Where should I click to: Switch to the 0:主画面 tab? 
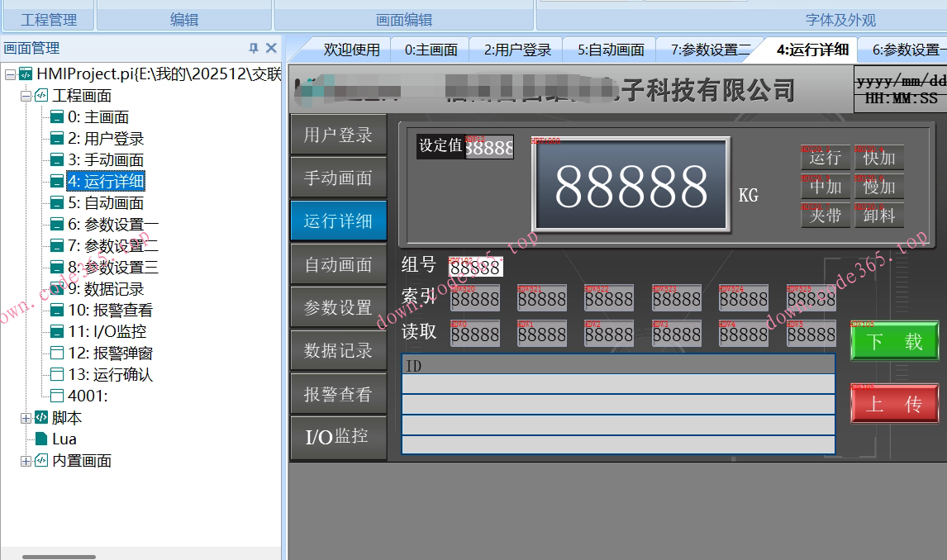tap(431, 50)
